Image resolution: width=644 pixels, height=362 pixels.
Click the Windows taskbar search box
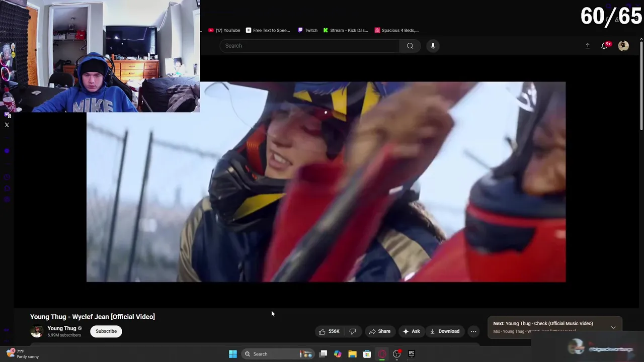tap(278, 354)
